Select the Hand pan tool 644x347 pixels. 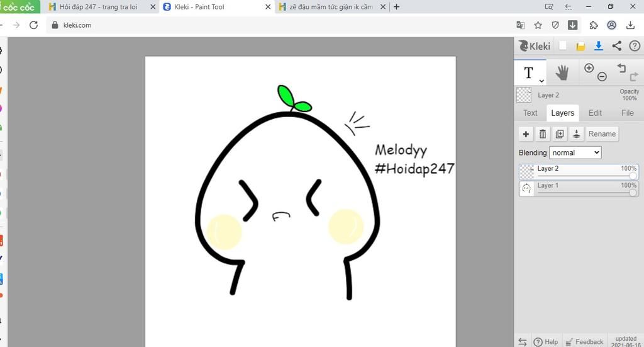click(562, 73)
